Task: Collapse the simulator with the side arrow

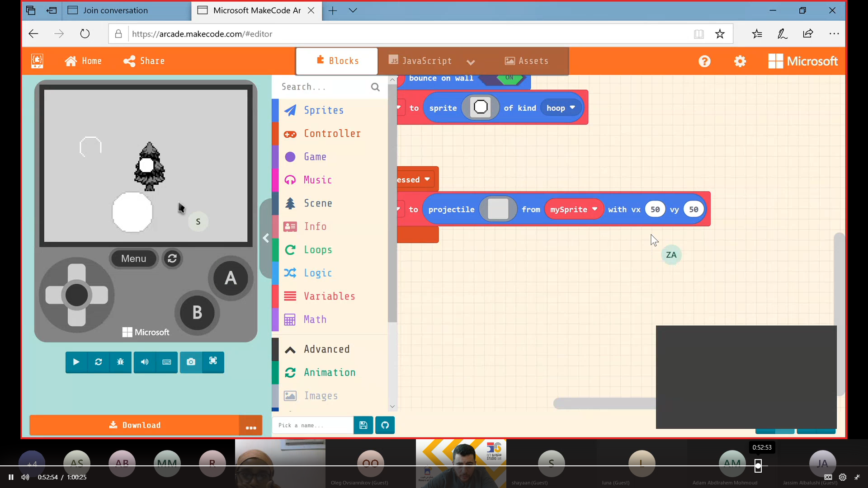Action: (x=266, y=238)
